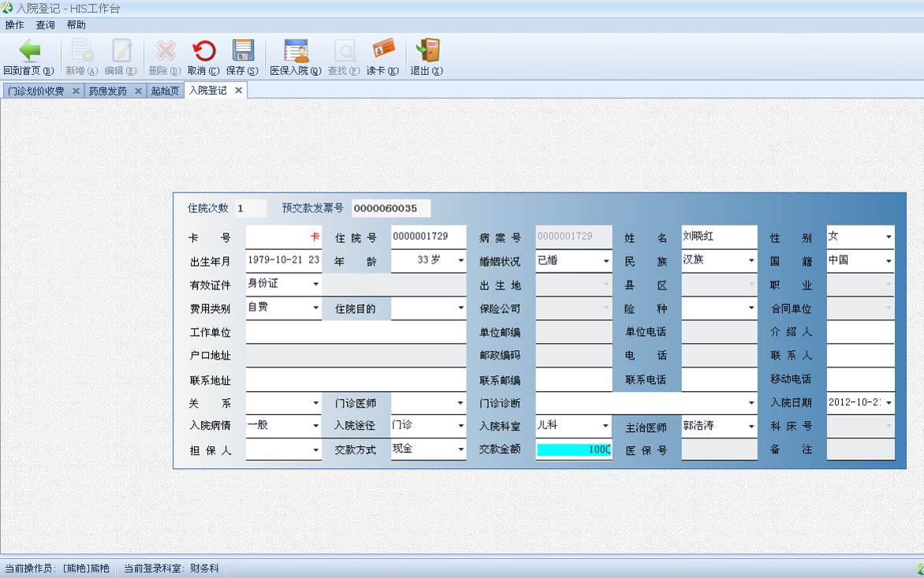Click the 工作单位 input field

[356, 332]
